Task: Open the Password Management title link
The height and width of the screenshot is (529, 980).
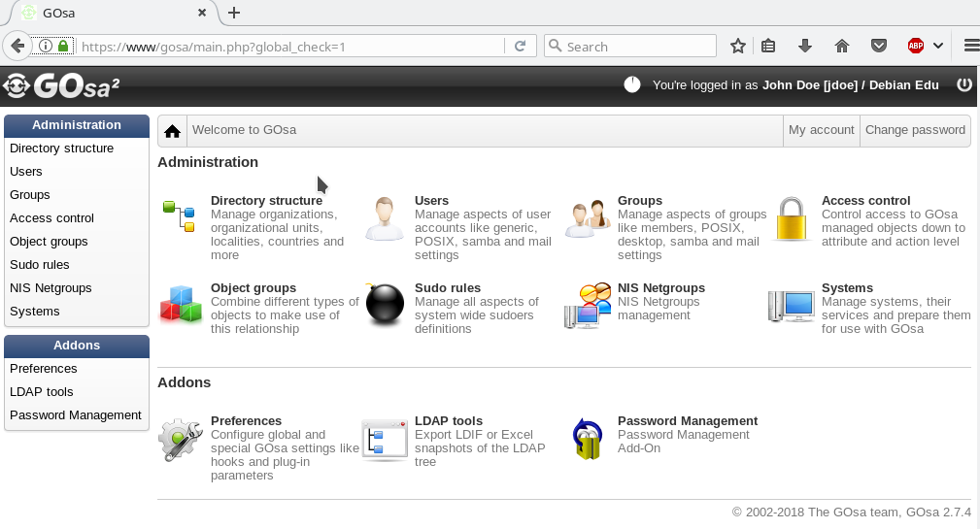Action: [688, 421]
